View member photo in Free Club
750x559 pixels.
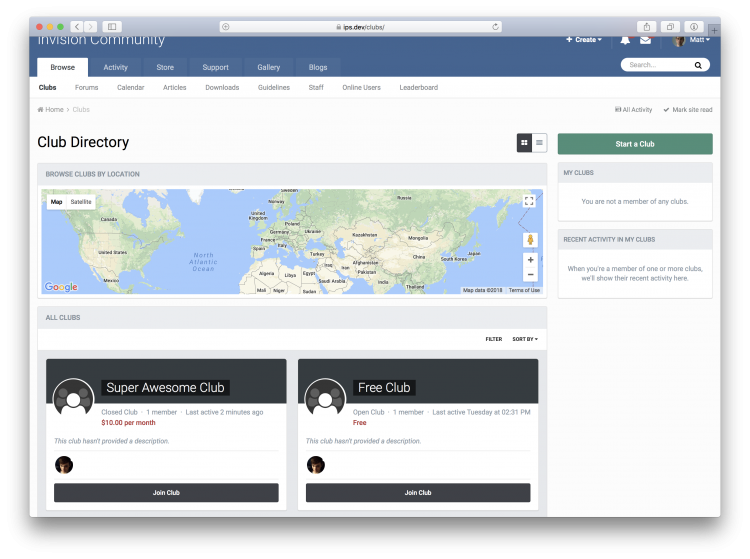316,465
